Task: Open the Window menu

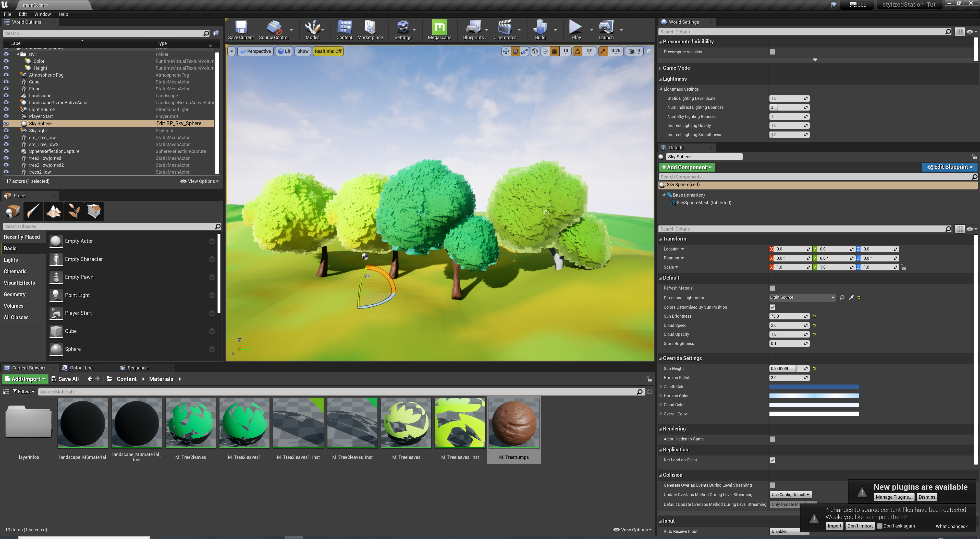Action: point(42,14)
